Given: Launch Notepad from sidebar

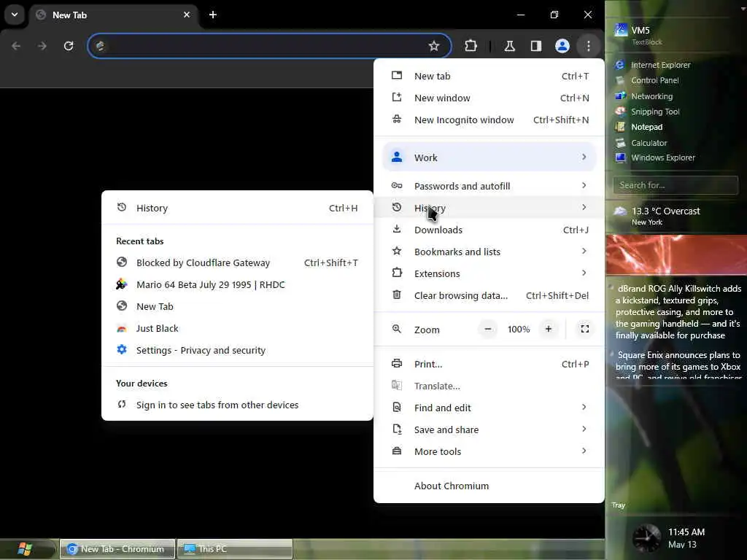Looking at the screenshot, I should 639,127.
